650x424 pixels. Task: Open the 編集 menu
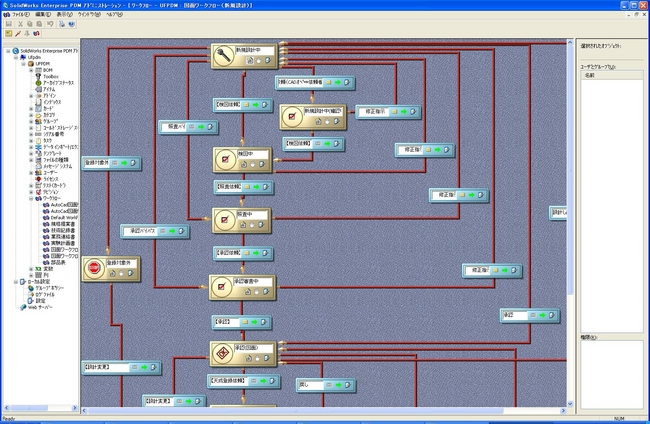(43, 15)
